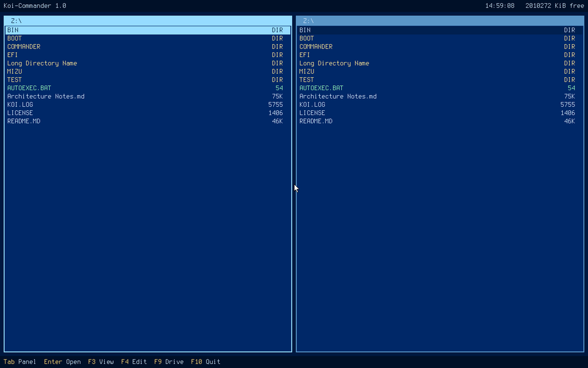Select LICENSE file in right panel
Viewport: 588px width, 368px height.
coord(440,113)
